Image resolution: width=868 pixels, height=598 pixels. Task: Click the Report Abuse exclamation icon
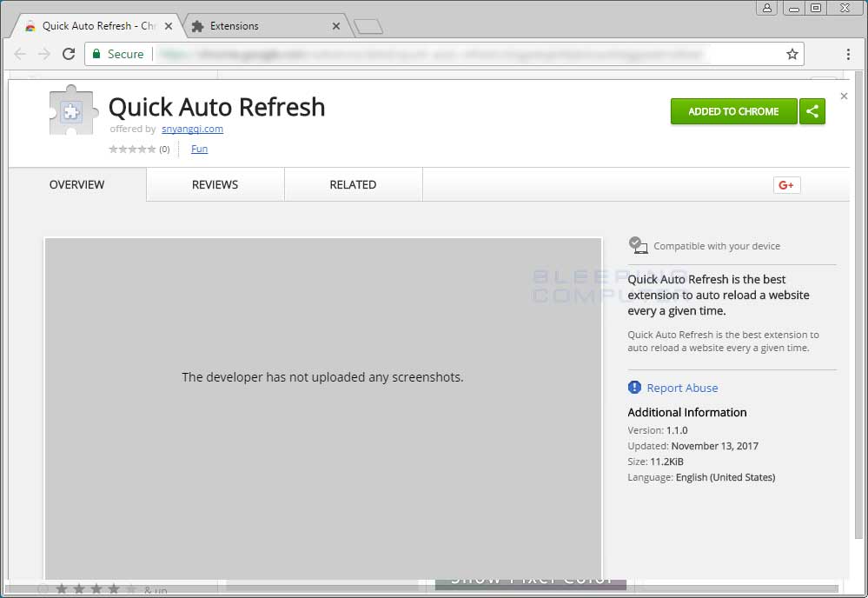pos(634,388)
